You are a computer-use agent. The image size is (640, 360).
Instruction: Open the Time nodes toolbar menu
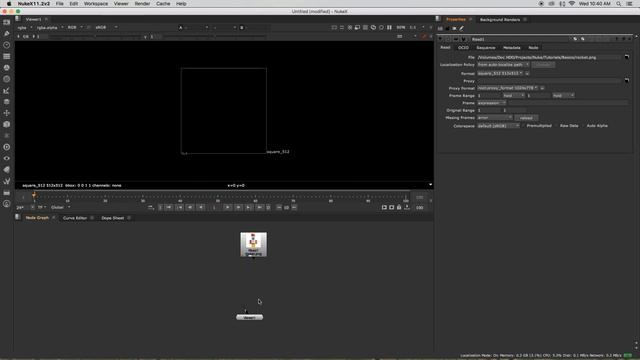[x=7, y=45]
